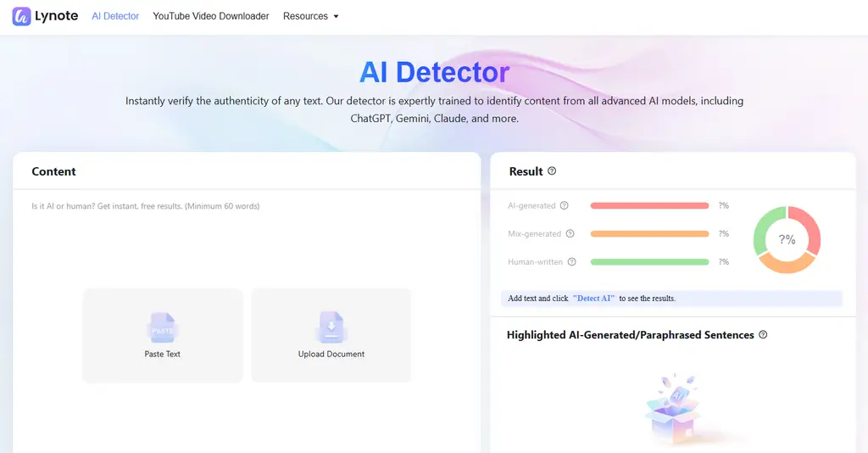Click the "AI-generated" label text

point(531,205)
